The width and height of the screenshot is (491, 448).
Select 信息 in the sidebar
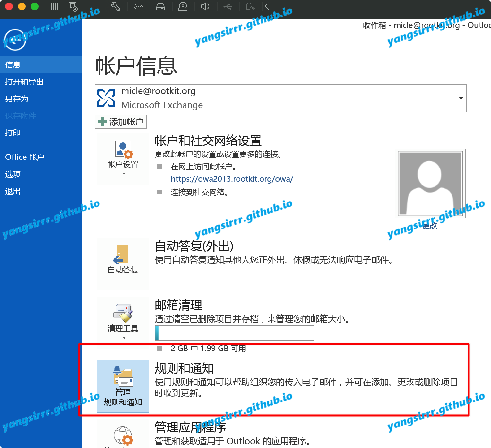click(x=41, y=65)
